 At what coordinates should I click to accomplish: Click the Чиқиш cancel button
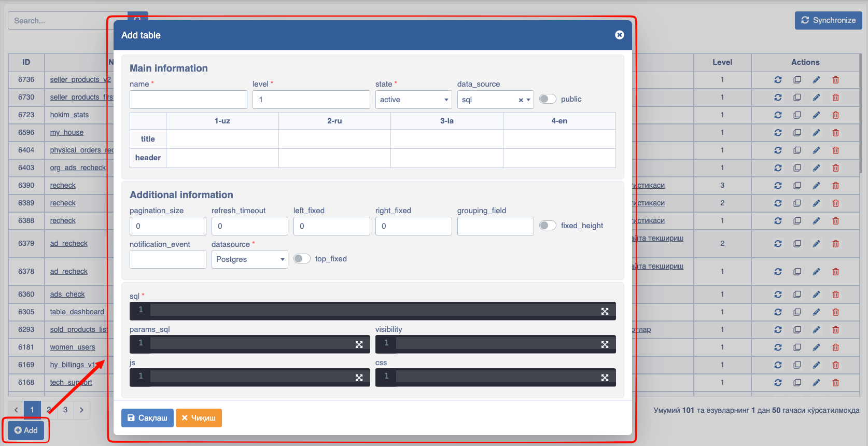(x=199, y=418)
